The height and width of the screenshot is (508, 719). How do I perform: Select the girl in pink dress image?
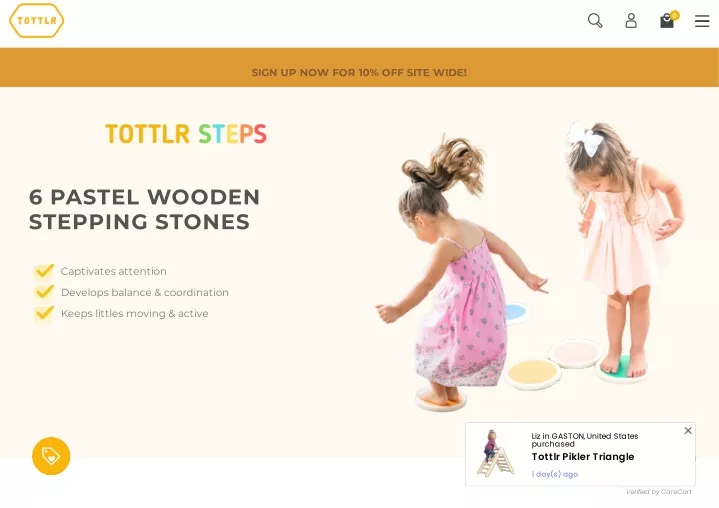coord(461,271)
